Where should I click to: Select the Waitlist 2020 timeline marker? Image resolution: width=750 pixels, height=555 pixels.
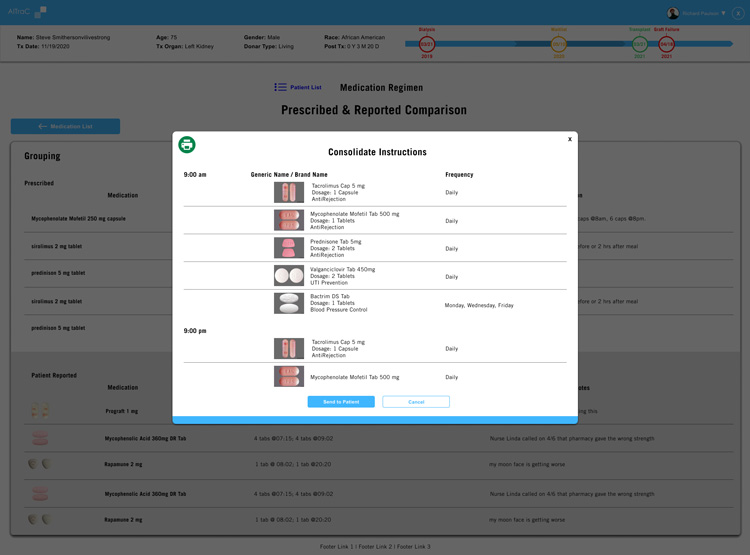point(559,44)
